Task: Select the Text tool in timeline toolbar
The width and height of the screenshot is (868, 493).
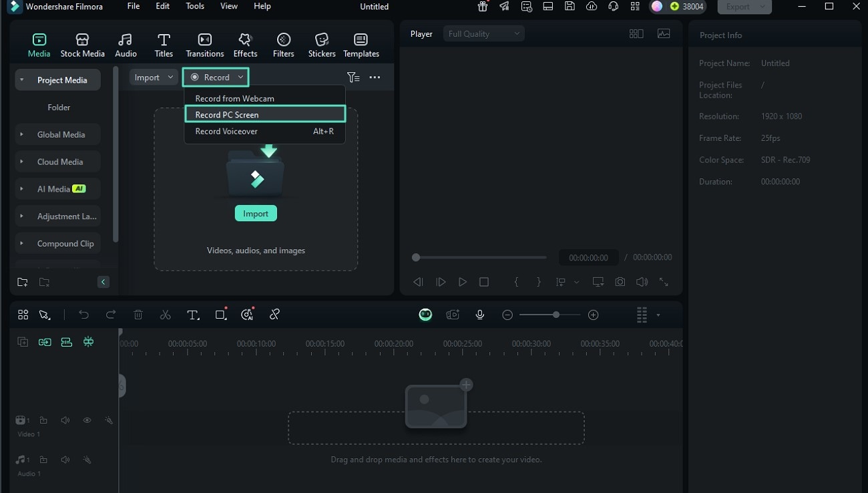Action: click(193, 315)
